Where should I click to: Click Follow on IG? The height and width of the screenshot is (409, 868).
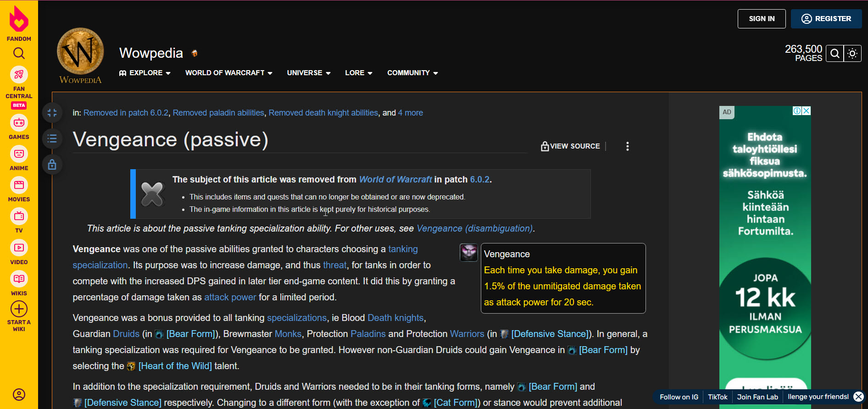pos(679,397)
